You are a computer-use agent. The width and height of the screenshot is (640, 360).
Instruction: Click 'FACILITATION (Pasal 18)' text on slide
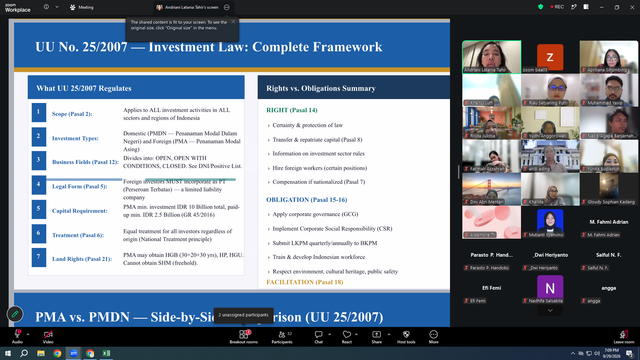[304, 282]
